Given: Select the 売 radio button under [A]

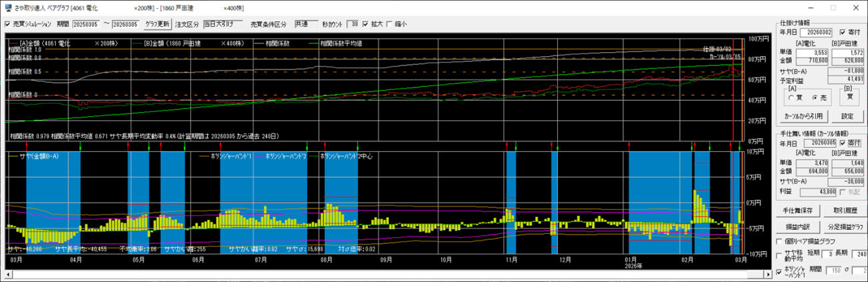Looking at the screenshot, I should pos(810,96).
